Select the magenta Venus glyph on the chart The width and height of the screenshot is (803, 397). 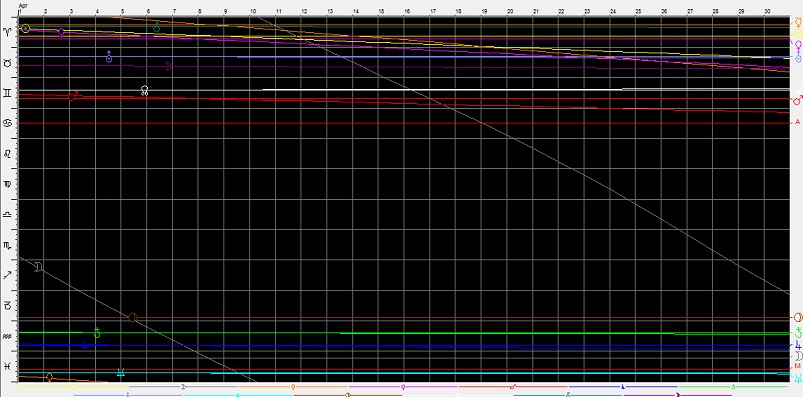(x=61, y=33)
